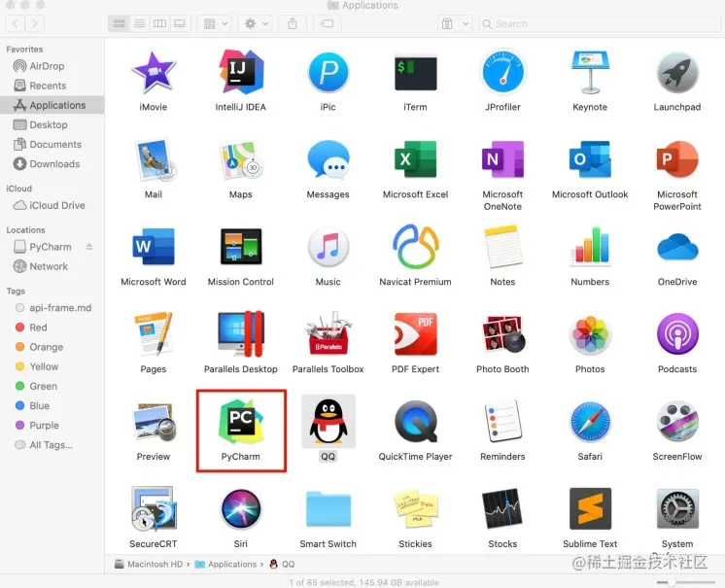Choose the Photos app icon

[x=590, y=333]
